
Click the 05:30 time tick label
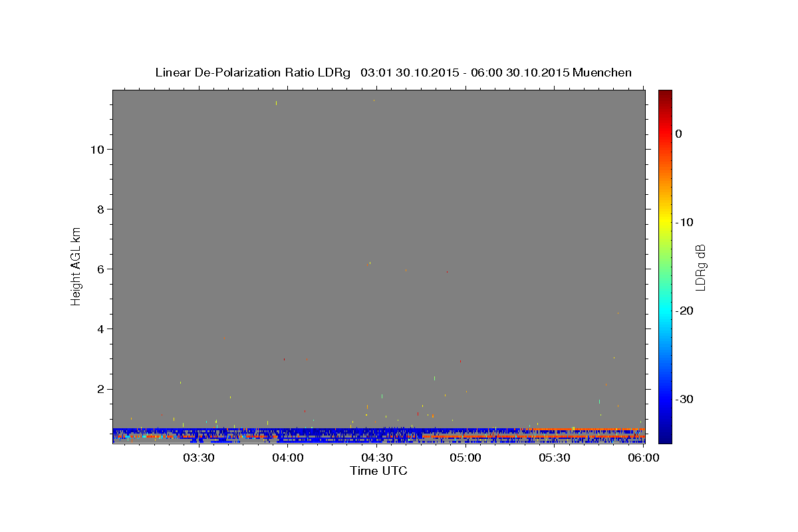(555, 458)
